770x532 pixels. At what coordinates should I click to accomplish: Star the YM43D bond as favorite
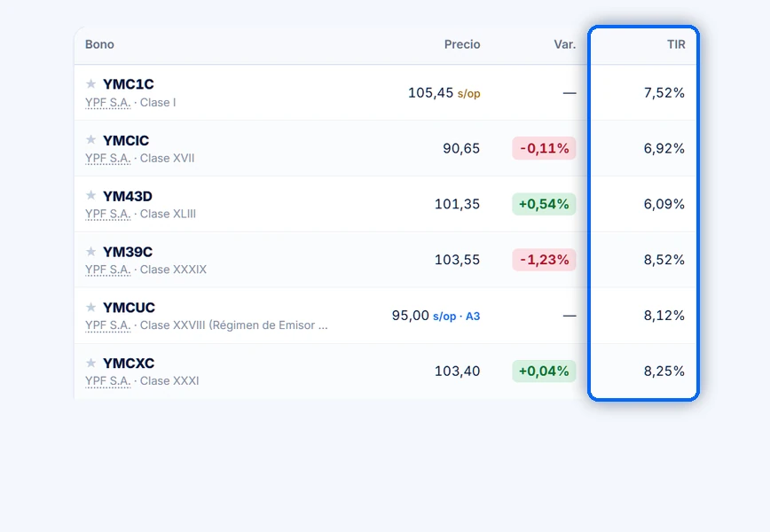(90, 195)
